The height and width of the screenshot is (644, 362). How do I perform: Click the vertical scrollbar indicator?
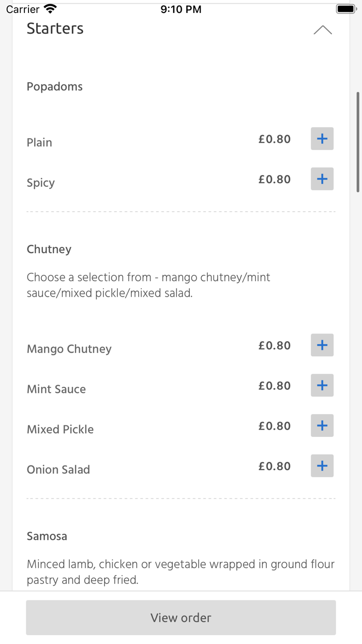coord(358,142)
